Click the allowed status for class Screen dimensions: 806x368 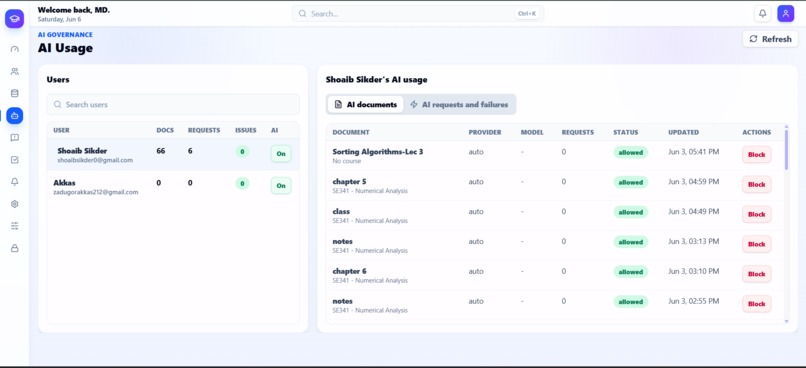[x=631, y=212]
